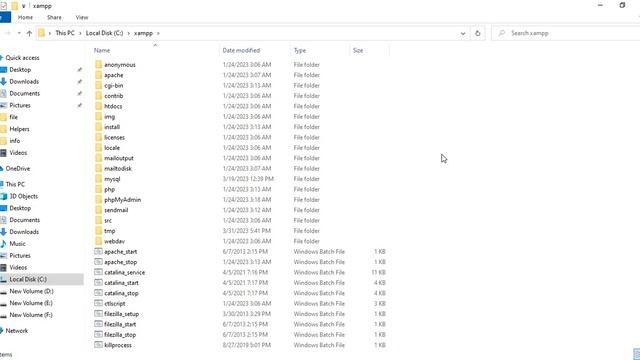Open Music in navigation pane
The image size is (640, 360).
coord(17,244)
